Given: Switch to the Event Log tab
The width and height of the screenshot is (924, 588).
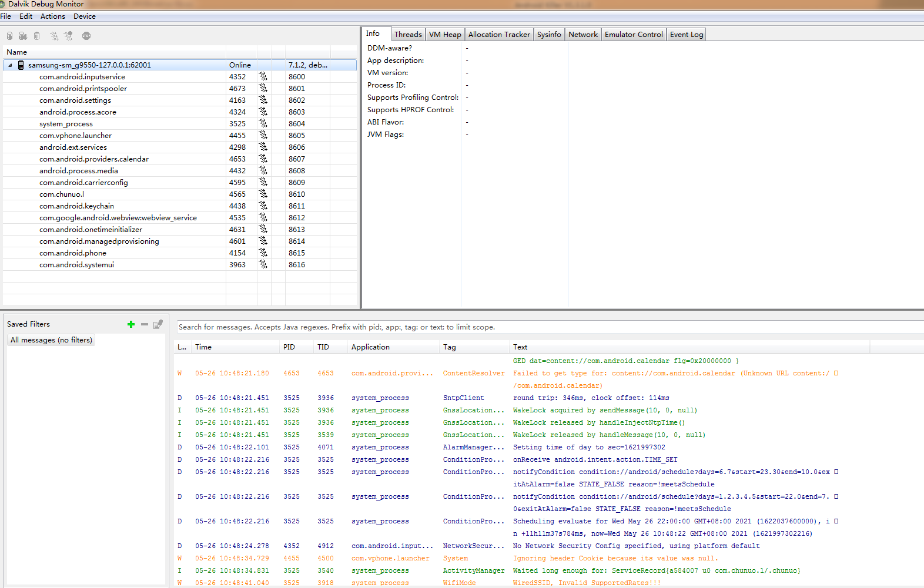Looking at the screenshot, I should pos(687,35).
